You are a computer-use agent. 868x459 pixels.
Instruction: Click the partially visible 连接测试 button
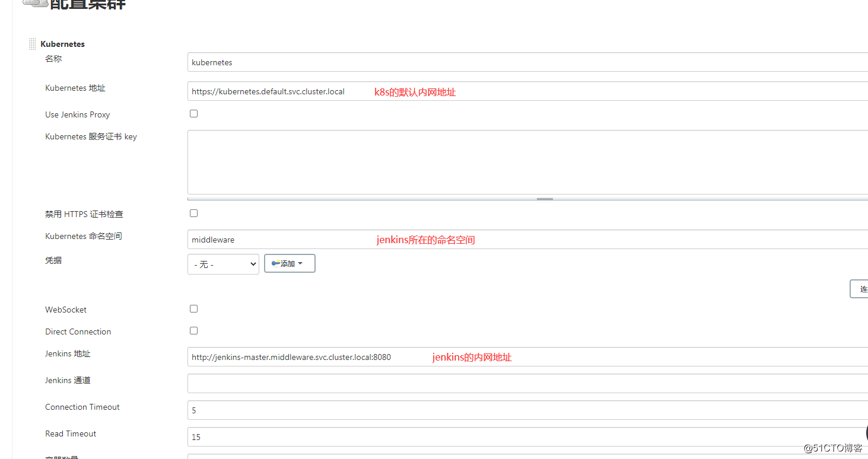tap(859, 289)
